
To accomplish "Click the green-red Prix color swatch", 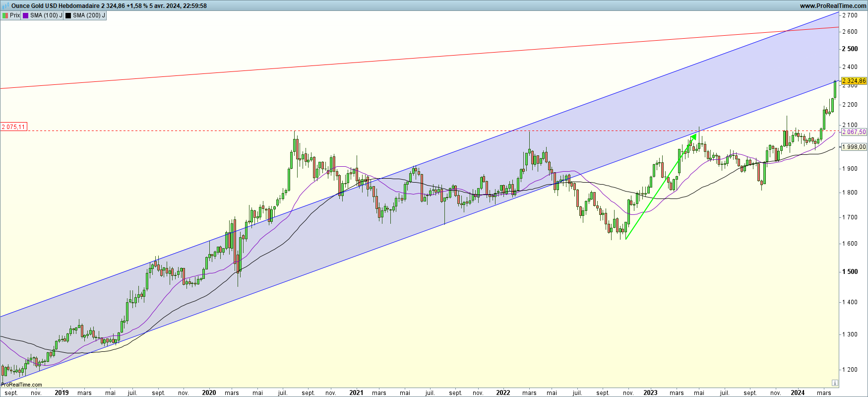I will [5, 15].
